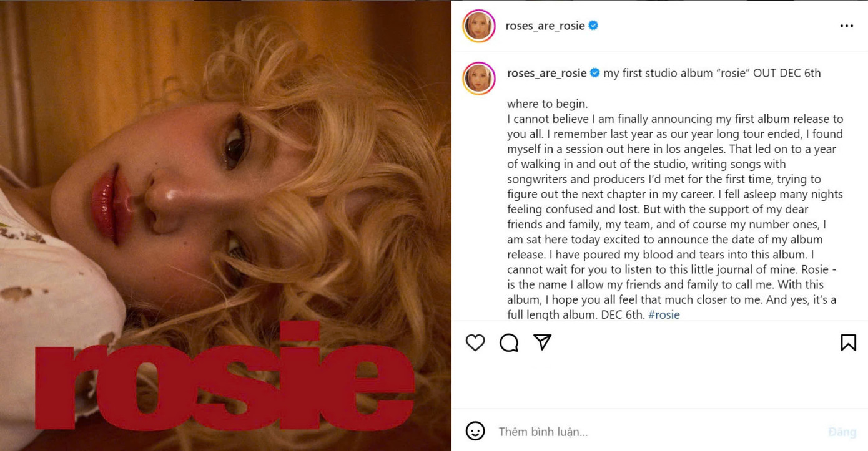Open comments via the speech bubble icon
868x451 pixels.
(x=509, y=342)
